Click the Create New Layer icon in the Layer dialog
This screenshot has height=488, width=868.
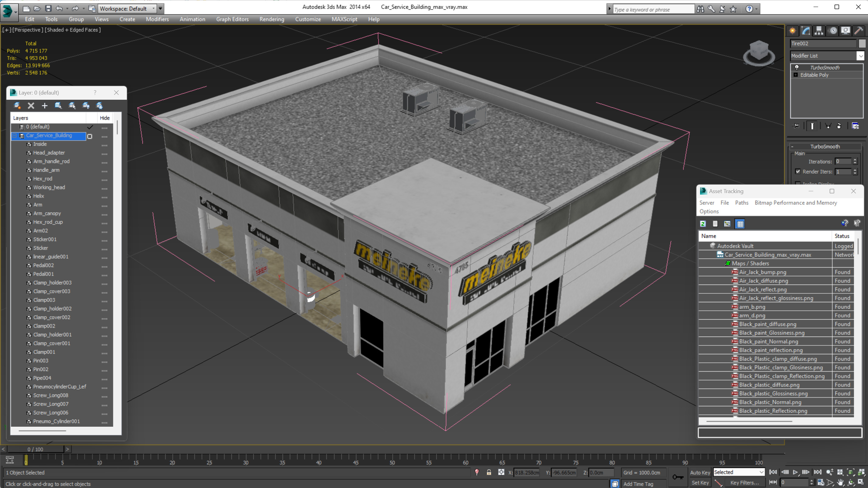(17, 106)
